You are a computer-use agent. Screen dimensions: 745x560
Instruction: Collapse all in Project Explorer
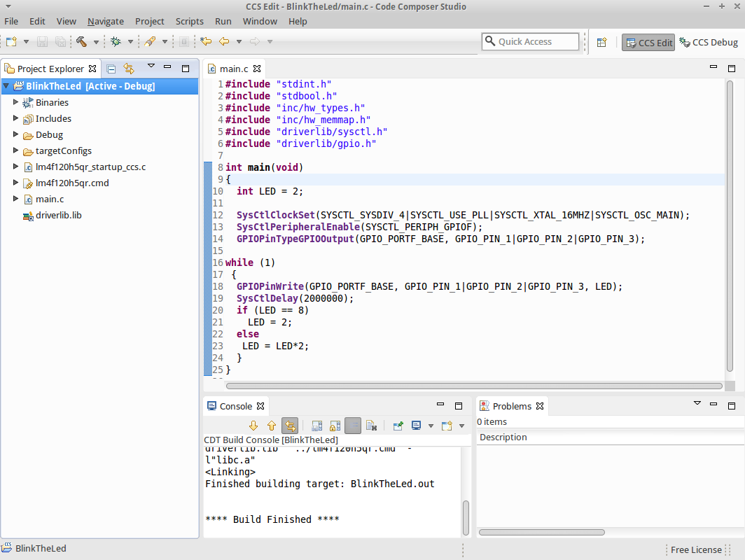(111, 69)
